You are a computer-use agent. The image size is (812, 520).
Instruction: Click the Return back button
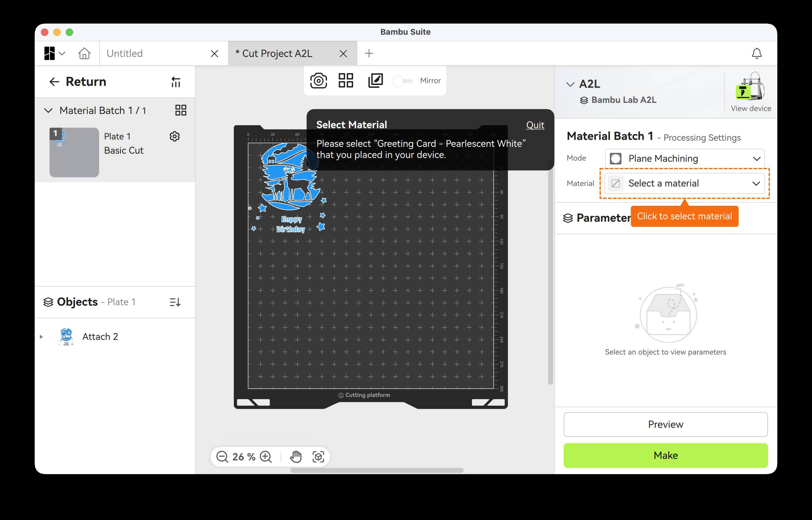click(x=78, y=82)
